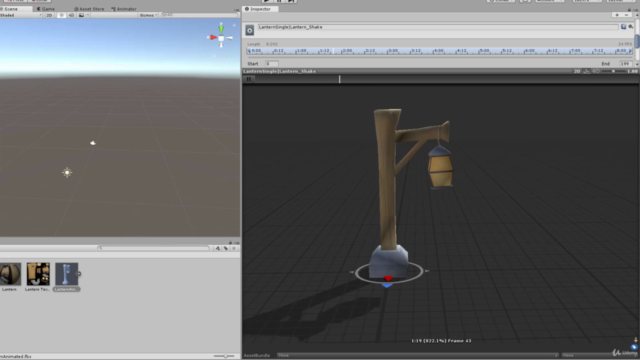Click the timeline start handle at 0:00
This screenshot has height=360, width=640.
[x=249, y=51]
